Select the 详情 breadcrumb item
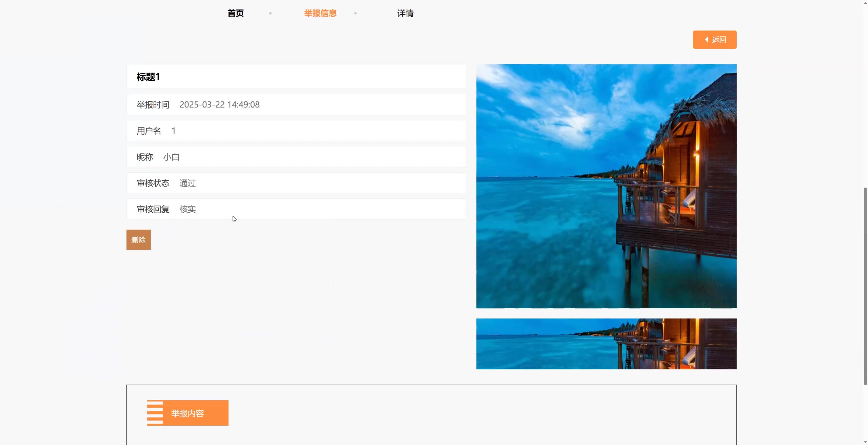 point(405,13)
